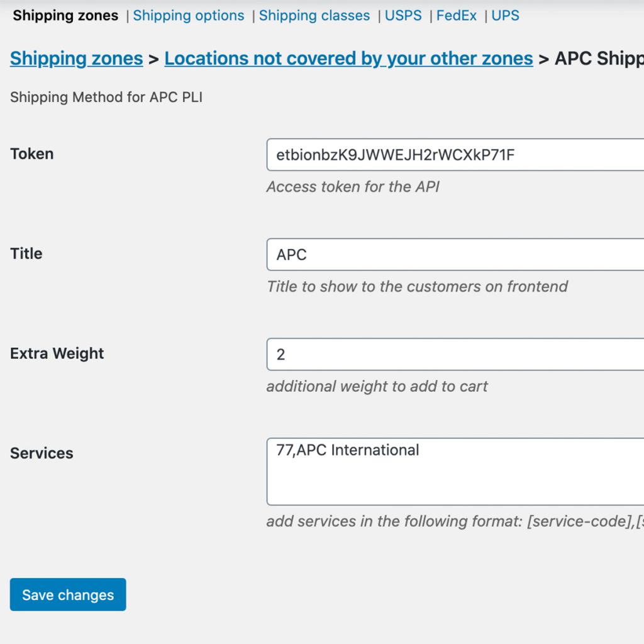The width and height of the screenshot is (644, 644).
Task: Switch to the Shipping classes tab
Action: [314, 16]
